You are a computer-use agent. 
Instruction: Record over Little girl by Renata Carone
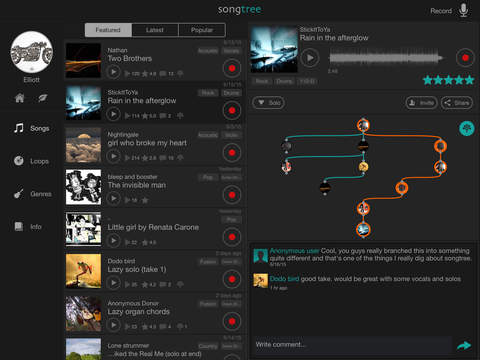(x=232, y=237)
